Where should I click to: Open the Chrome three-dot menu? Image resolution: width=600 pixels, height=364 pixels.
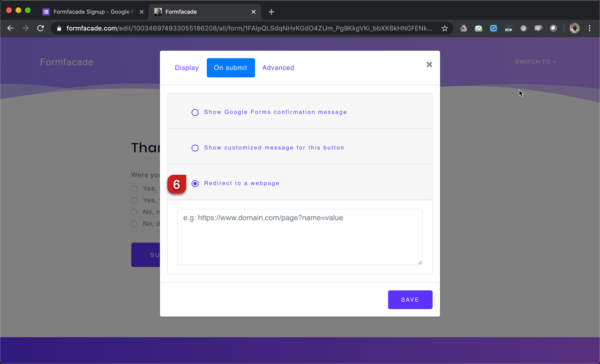(590, 28)
